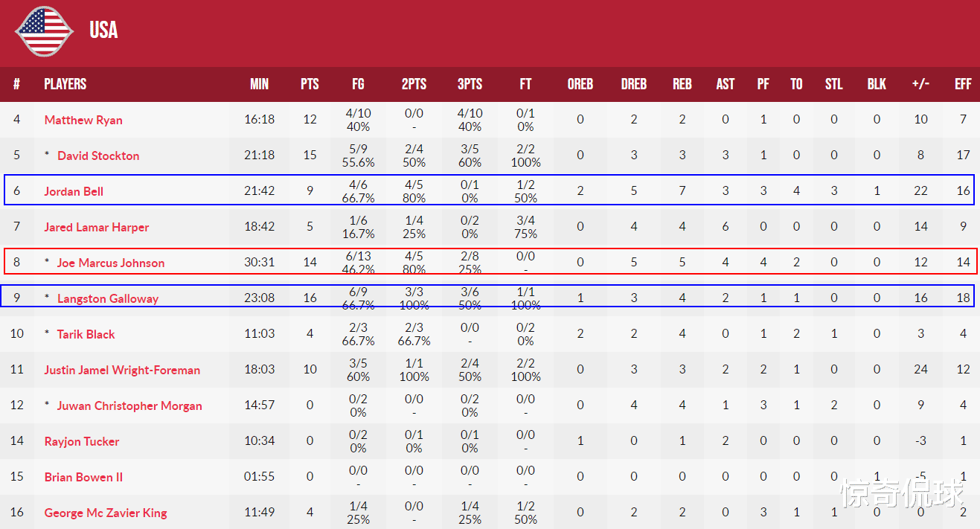Screen dimensions: 980x529
Task: Select Jordan Bell's name link
Action: (x=74, y=191)
